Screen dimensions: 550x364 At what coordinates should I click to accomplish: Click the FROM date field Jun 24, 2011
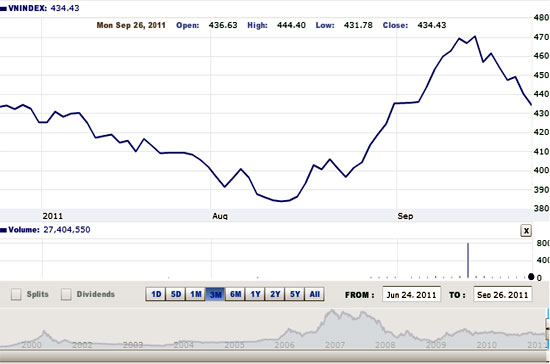(x=411, y=295)
